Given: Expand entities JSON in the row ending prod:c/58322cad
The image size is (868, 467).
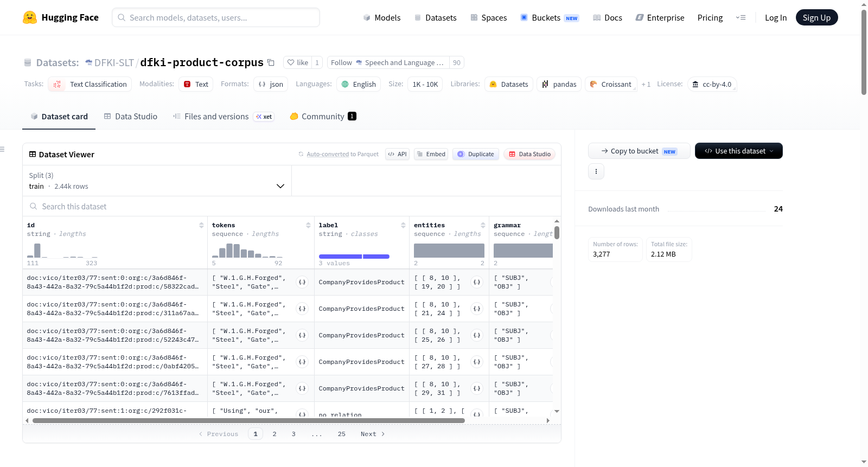Looking at the screenshot, I should click(477, 282).
